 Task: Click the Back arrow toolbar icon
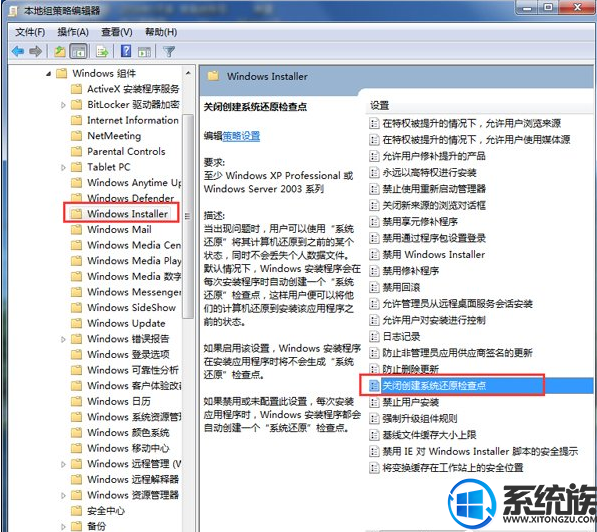click(18, 51)
